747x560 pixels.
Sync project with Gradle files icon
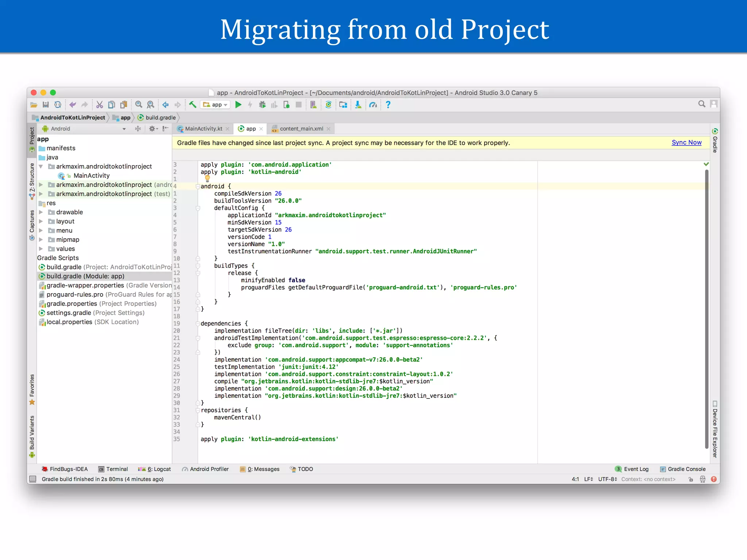(328, 105)
